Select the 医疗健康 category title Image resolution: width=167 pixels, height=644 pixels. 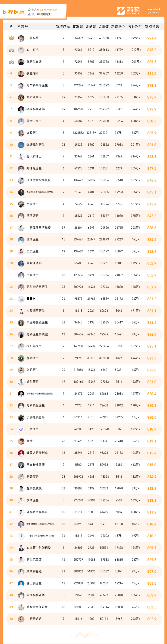tap(13, 12)
